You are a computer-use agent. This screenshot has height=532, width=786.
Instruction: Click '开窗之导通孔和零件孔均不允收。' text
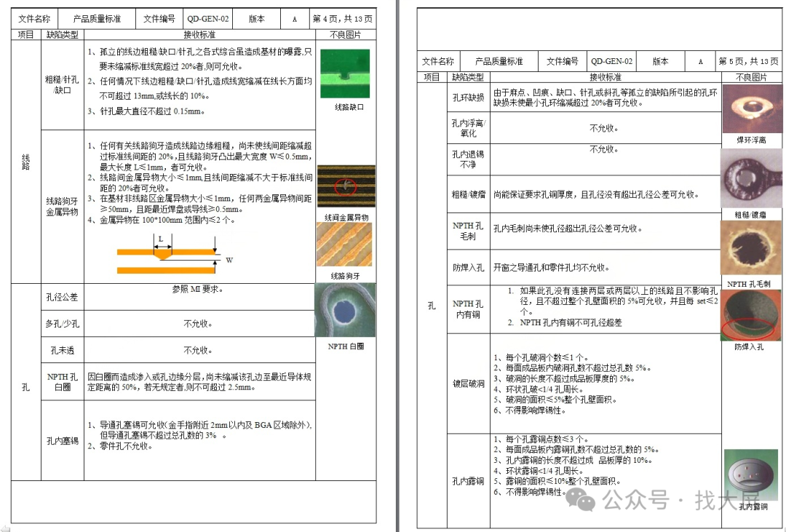552,268
